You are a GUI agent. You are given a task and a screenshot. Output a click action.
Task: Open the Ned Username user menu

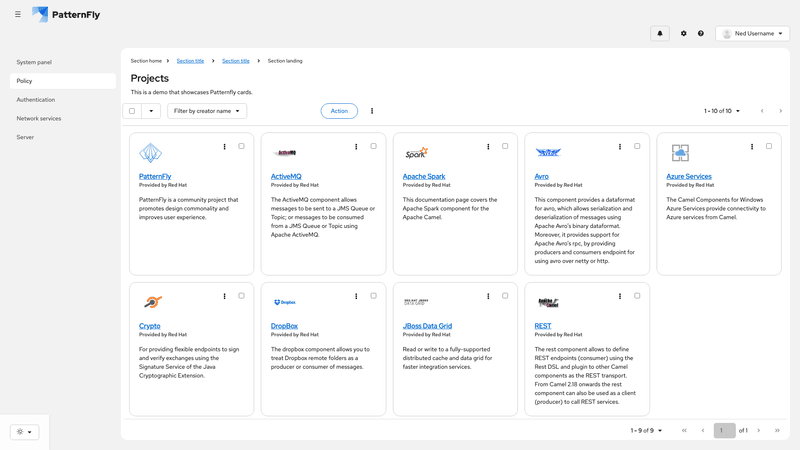(753, 33)
